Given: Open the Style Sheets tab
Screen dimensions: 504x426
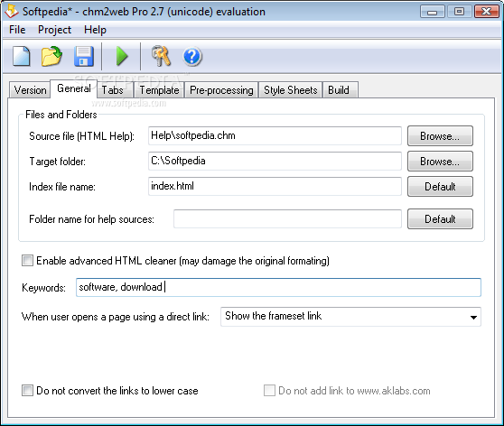Looking at the screenshot, I should point(291,90).
